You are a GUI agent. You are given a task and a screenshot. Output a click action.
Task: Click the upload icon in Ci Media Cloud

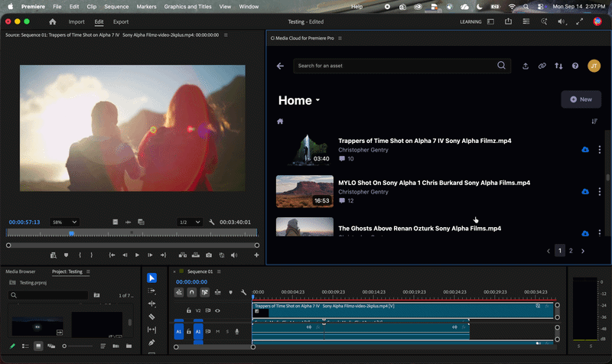coord(526,66)
